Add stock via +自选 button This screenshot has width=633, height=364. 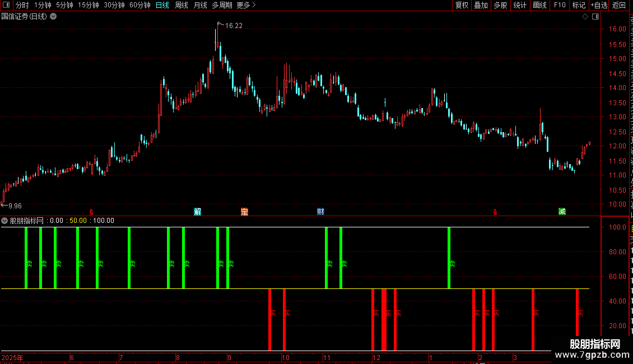coord(599,5)
